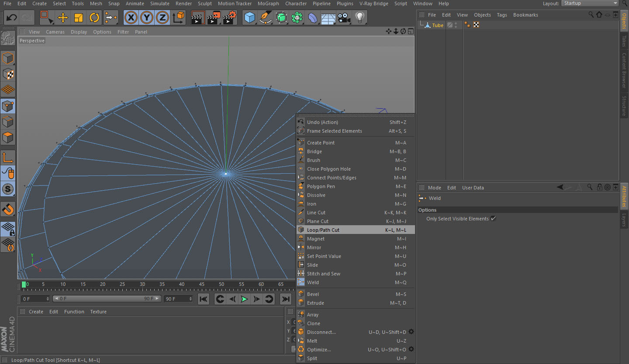
Task: Open the Camera object icon
Action: 344,18
